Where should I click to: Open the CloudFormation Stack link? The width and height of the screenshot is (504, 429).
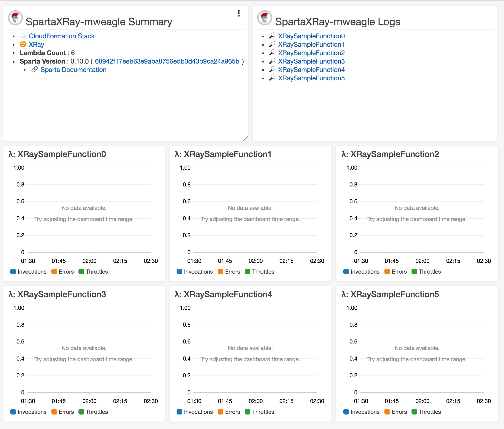click(x=61, y=36)
